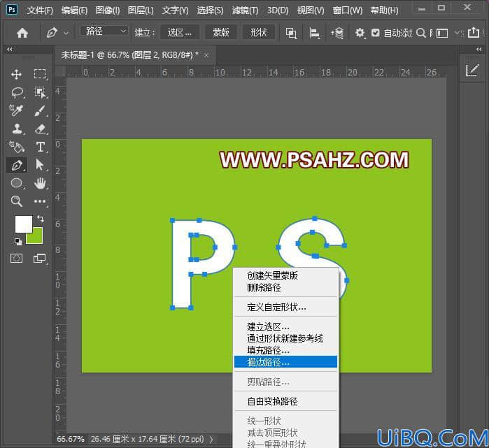Select the Eyedropper tool

(x=16, y=110)
